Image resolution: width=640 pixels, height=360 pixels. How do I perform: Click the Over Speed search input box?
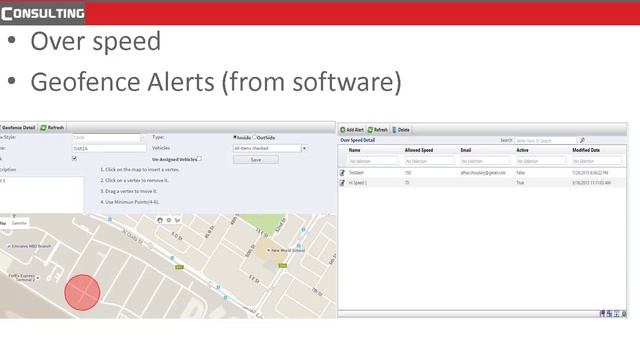(x=546, y=140)
